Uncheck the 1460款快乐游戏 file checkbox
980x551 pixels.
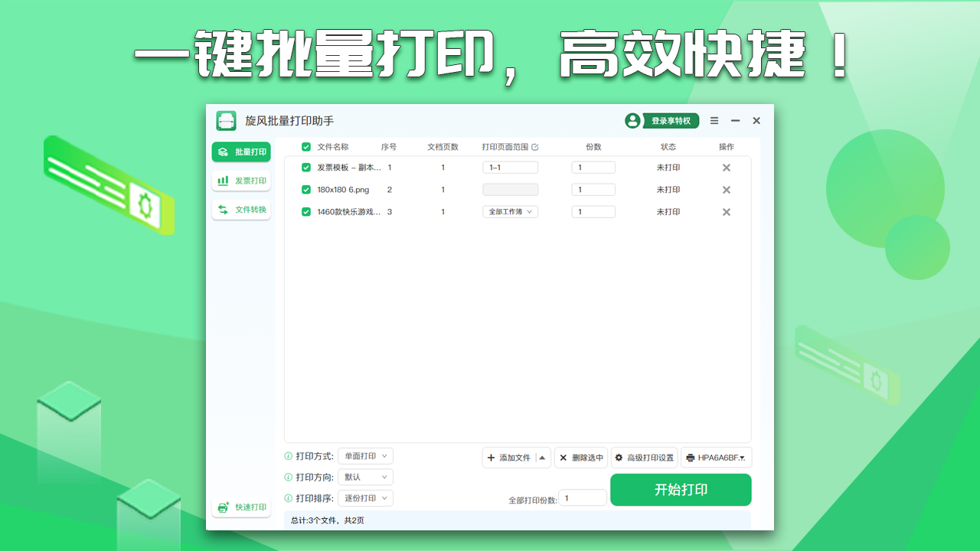point(307,211)
